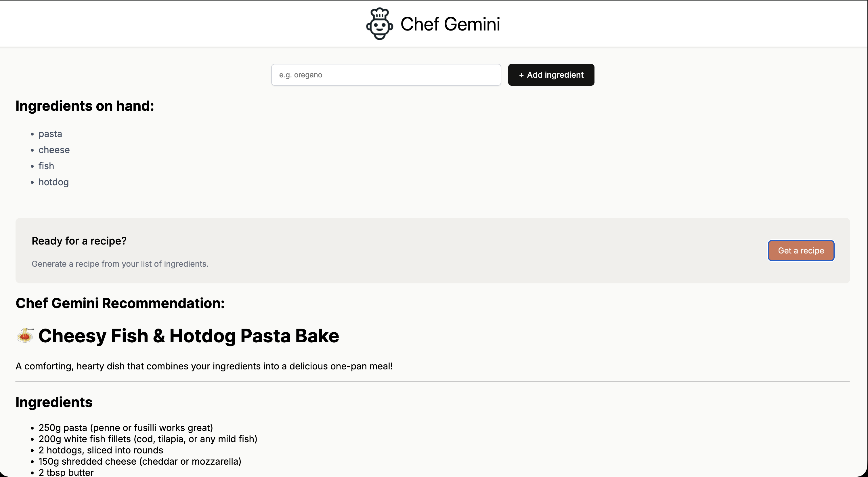This screenshot has height=477, width=868.
Task: Focus the ingredient text input field
Action: [x=386, y=75]
